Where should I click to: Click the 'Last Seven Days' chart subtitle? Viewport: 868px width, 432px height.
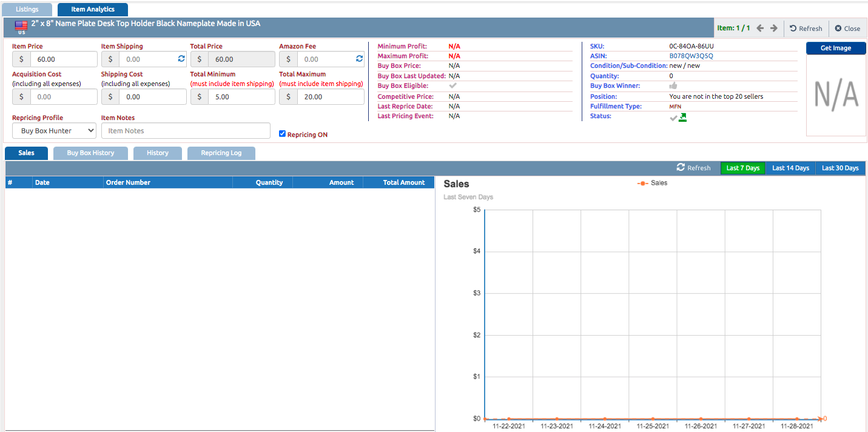pyautogui.click(x=468, y=197)
